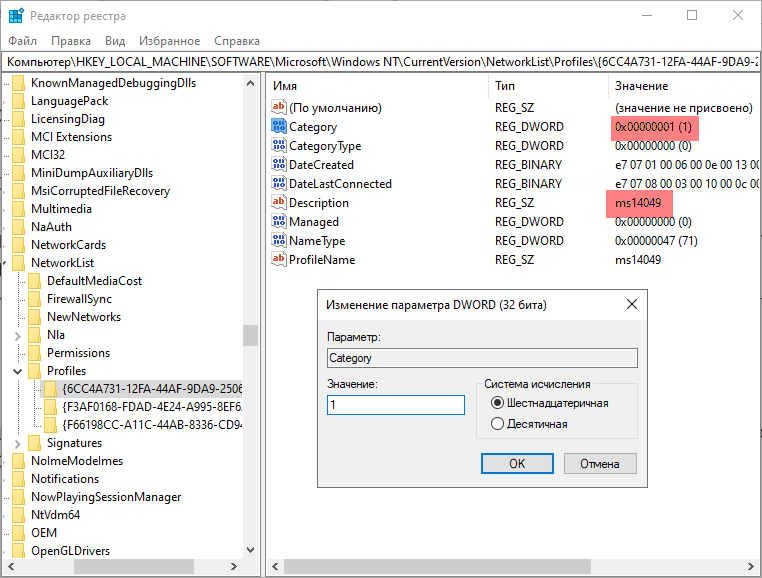Image resolution: width=762 pixels, height=578 pixels.
Task: Click the NetworkCards folder icon
Action: pyautogui.click(x=18, y=245)
